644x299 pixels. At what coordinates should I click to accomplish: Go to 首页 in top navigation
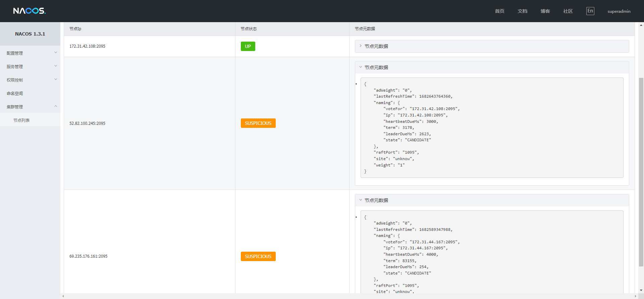tap(499, 11)
